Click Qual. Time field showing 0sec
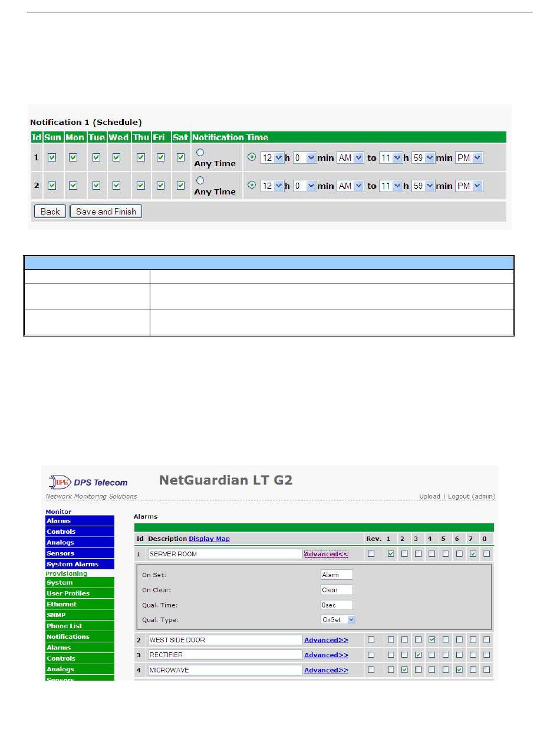Viewport: 560px width, 739px height. [337, 605]
